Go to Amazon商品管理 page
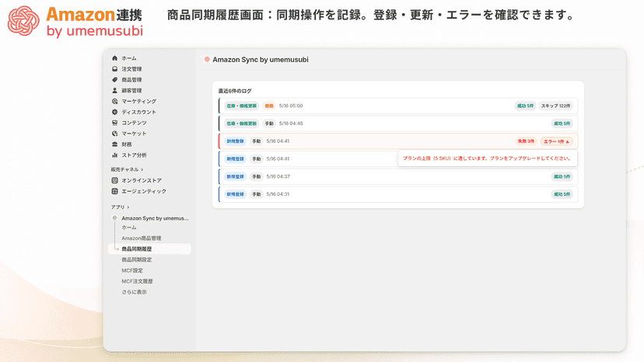The width and height of the screenshot is (644, 362). click(x=142, y=238)
